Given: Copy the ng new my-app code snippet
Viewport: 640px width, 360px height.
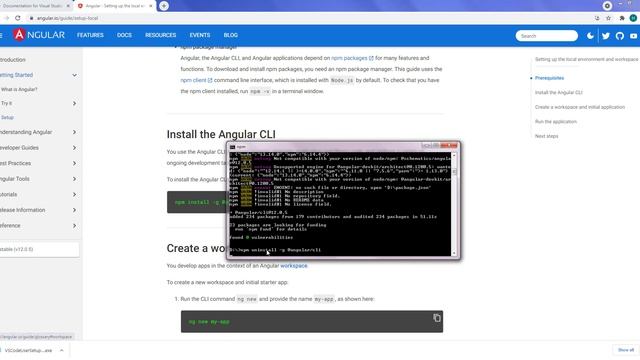Looking at the screenshot, I should [x=437, y=318].
